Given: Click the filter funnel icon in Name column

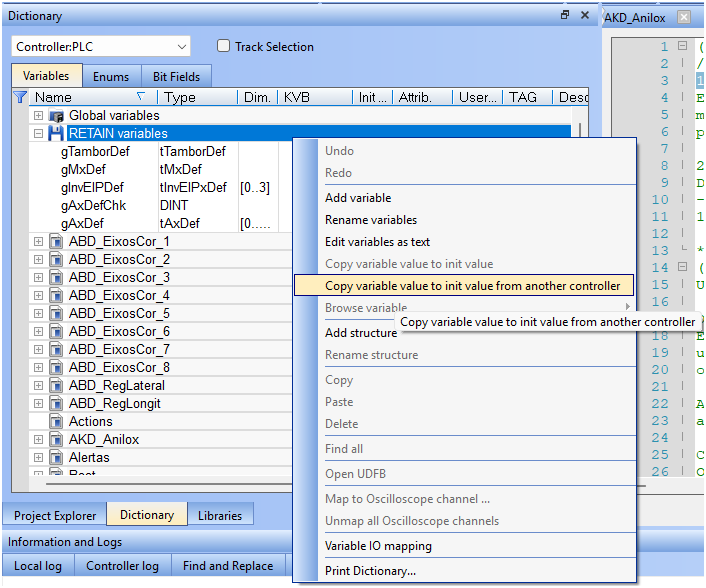Looking at the screenshot, I should click(x=20, y=97).
